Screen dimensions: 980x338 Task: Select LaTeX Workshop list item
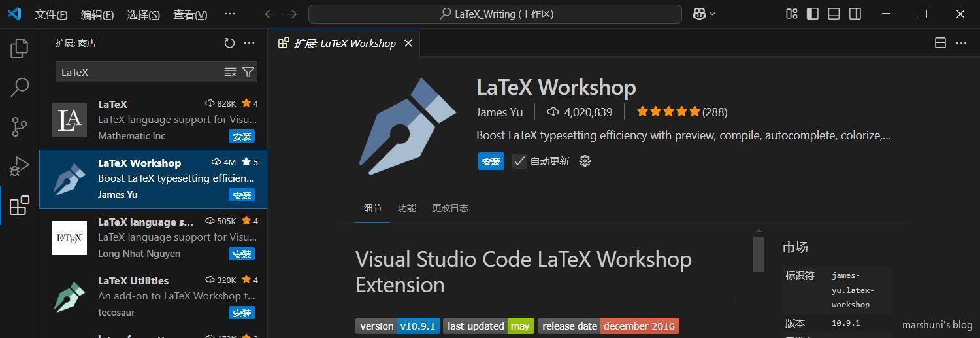coord(153,179)
